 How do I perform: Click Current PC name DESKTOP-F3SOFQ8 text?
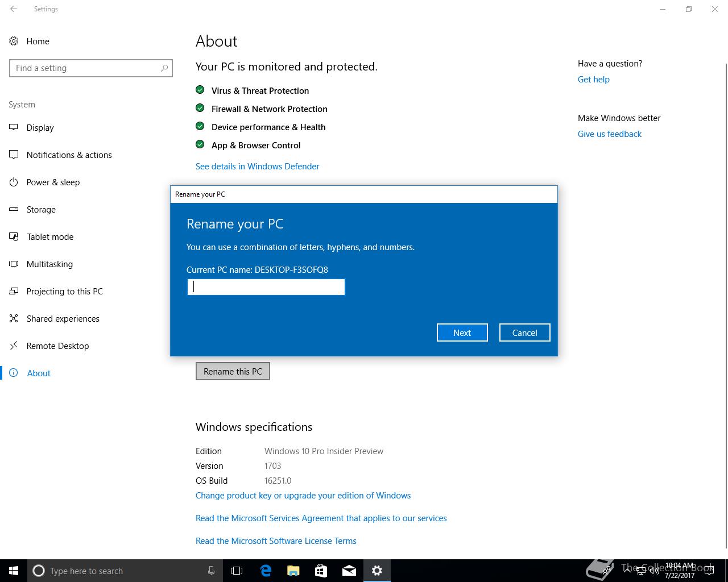pos(257,270)
